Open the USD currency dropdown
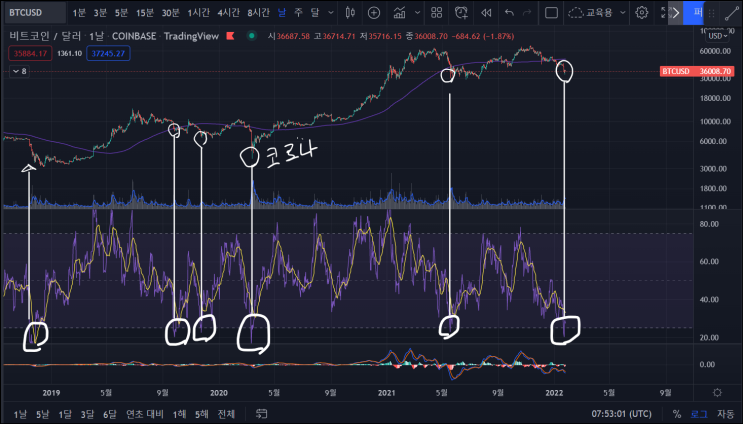Screen dimensions: 743x424 [718, 36]
